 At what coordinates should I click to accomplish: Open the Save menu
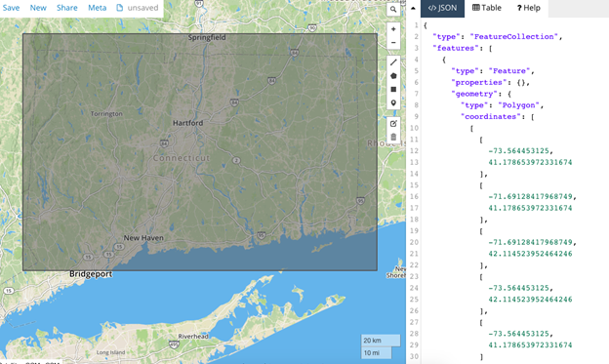(11, 8)
